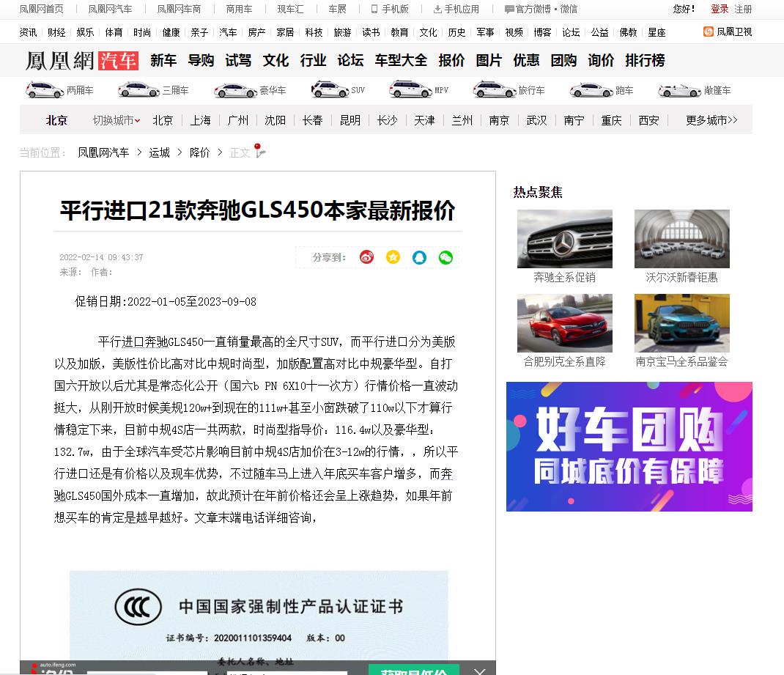Select the 三厢车 car type icon
Screen dimensions: 784x675
pyautogui.click(x=138, y=90)
